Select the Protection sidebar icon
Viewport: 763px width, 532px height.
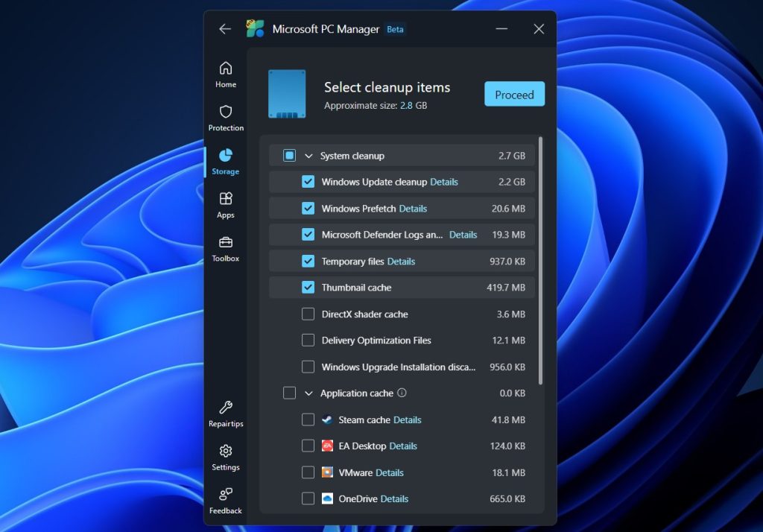tap(226, 116)
